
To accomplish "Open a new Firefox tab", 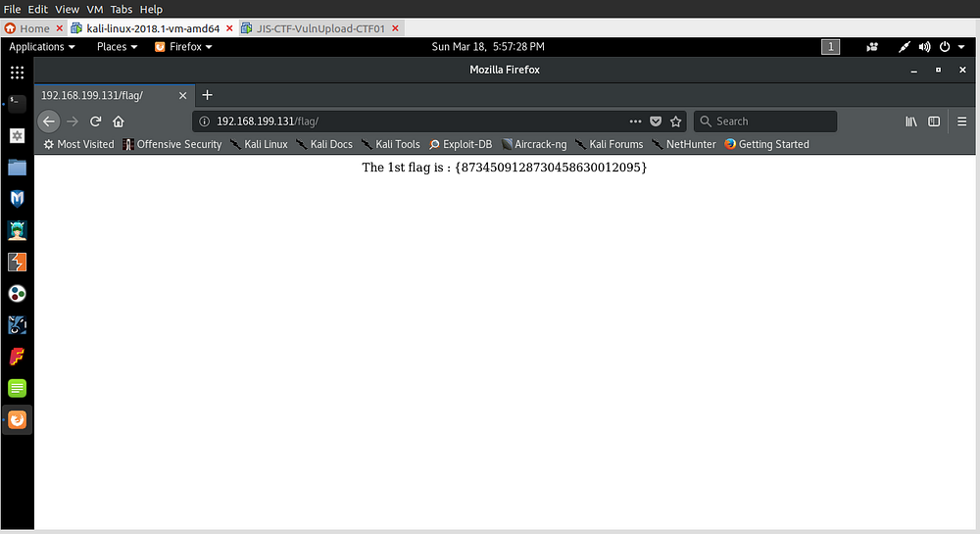I will tap(207, 95).
